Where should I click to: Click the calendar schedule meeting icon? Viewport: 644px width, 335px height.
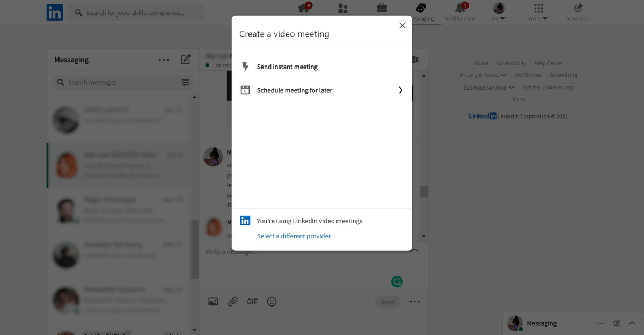[245, 90]
